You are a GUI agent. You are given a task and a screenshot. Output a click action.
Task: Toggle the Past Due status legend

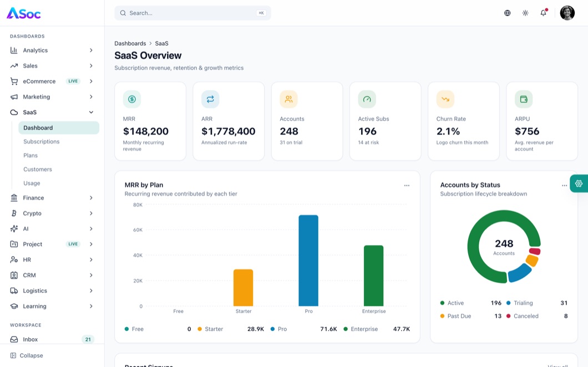point(470,316)
